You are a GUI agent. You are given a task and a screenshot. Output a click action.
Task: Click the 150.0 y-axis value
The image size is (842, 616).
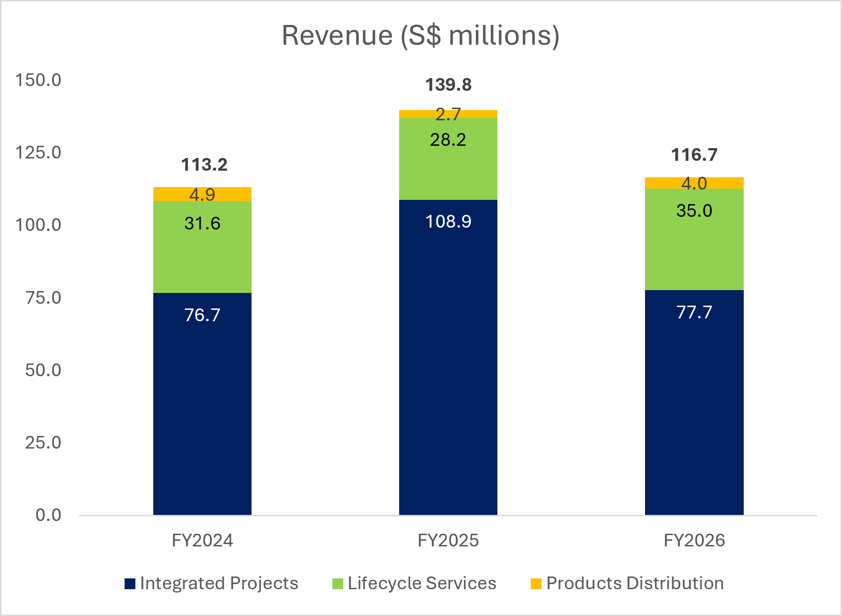[x=38, y=80]
